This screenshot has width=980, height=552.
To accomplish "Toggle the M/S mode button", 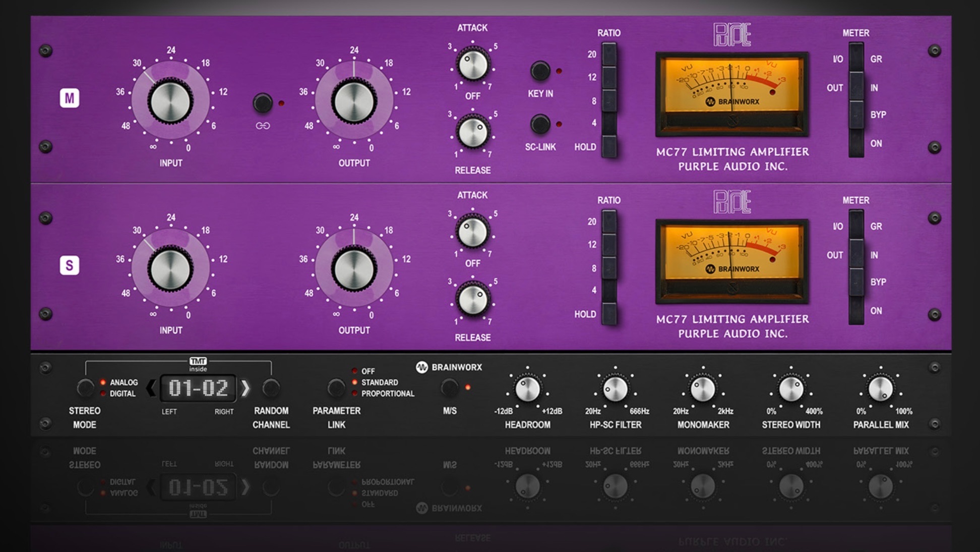I will coord(449,388).
